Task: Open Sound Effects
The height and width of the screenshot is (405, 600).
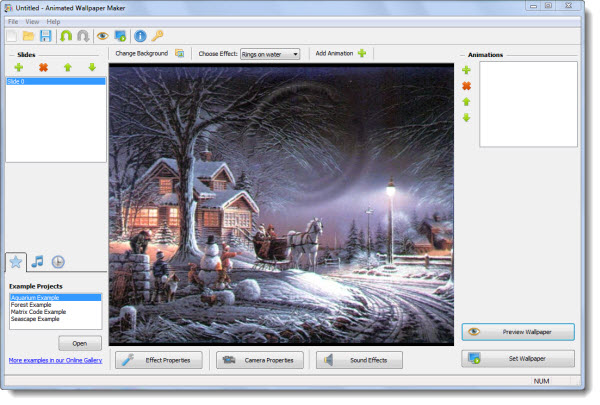Action: pyautogui.click(x=359, y=360)
